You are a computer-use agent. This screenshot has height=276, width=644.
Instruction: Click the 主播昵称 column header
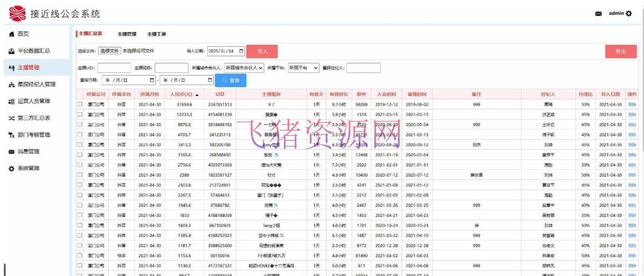click(x=271, y=94)
